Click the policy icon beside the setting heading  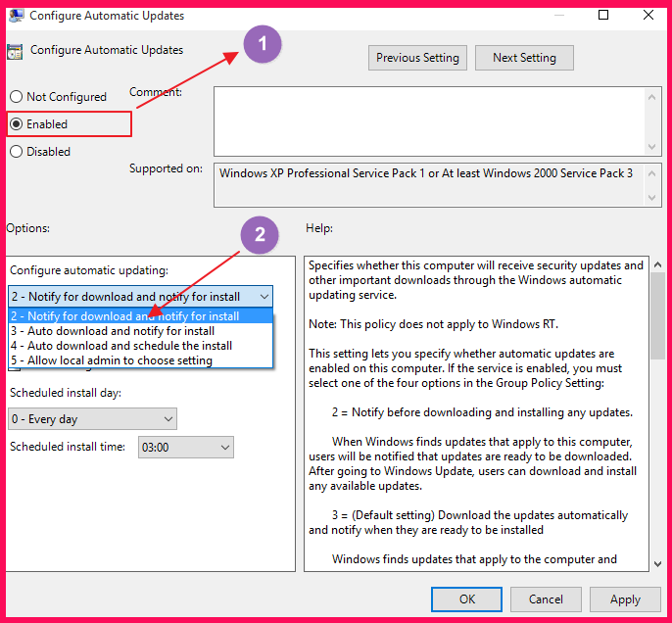(x=15, y=52)
